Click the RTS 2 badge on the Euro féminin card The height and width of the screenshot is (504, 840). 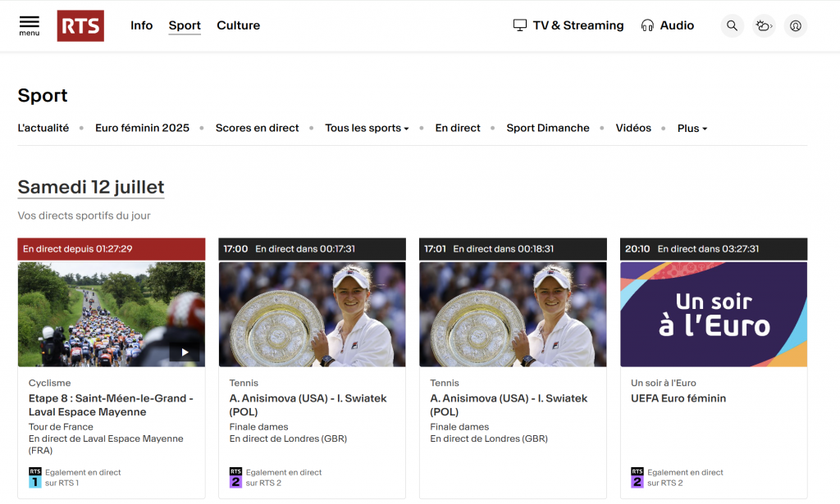coord(637,478)
